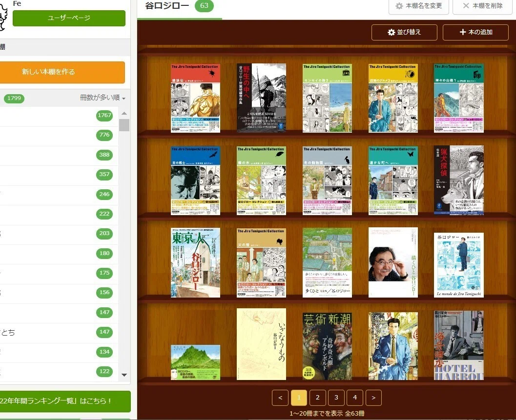Click the shelf list scroll-up arrow

pos(124,113)
